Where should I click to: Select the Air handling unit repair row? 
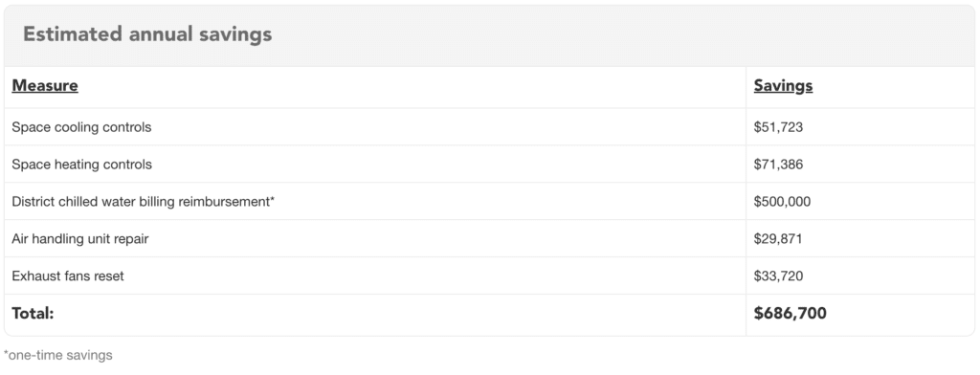(489, 238)
